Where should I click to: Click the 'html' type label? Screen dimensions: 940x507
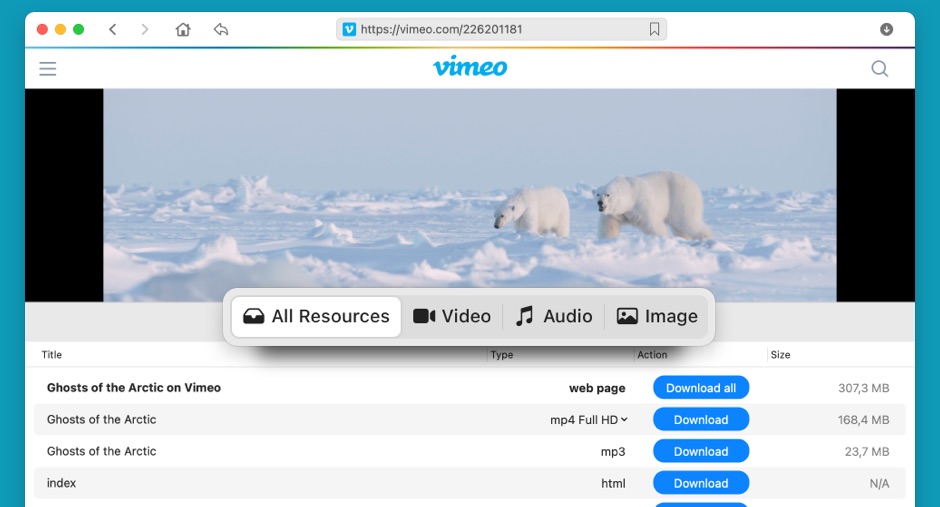pos(613,484)
